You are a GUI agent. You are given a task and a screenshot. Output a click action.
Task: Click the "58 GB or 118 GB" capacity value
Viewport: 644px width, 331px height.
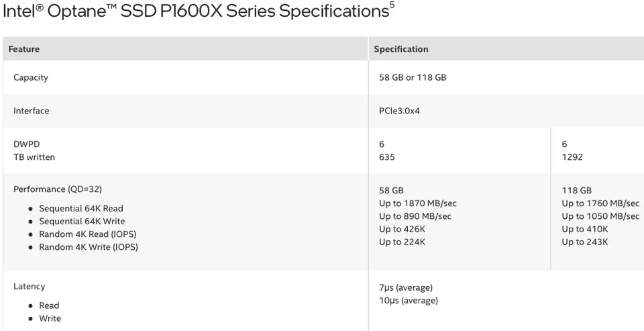413,77
